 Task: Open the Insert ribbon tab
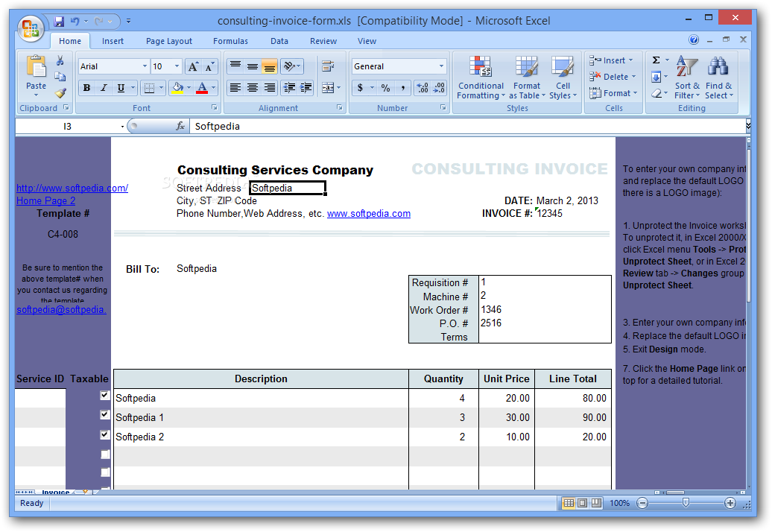[x=113, y=41]
